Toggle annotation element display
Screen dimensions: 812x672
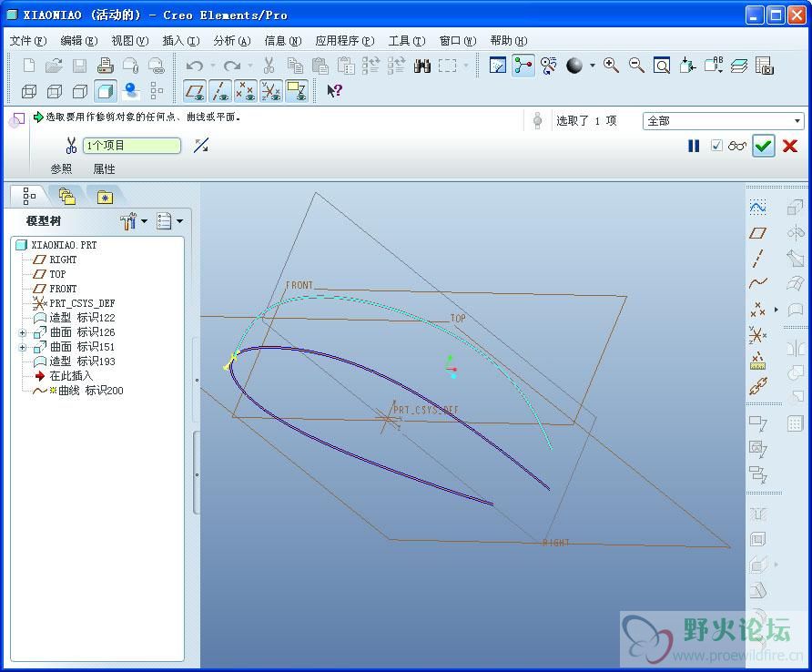click(297, 91)
